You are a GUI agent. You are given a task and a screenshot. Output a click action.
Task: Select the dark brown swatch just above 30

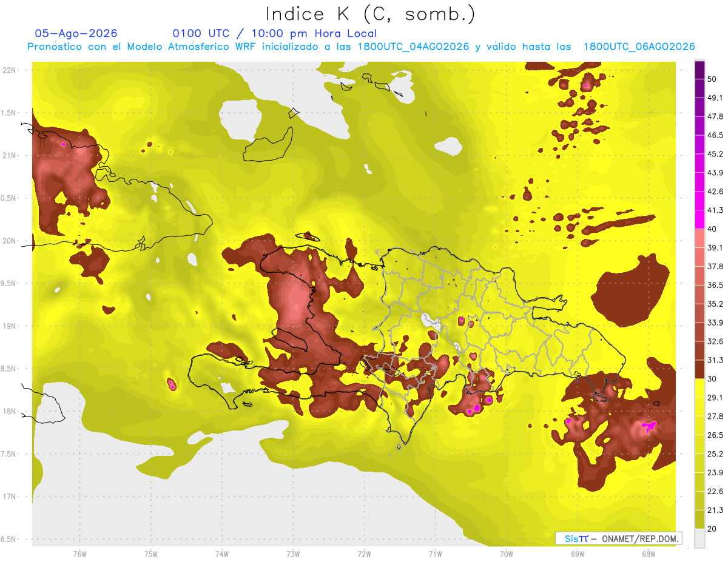click(699, 369)
